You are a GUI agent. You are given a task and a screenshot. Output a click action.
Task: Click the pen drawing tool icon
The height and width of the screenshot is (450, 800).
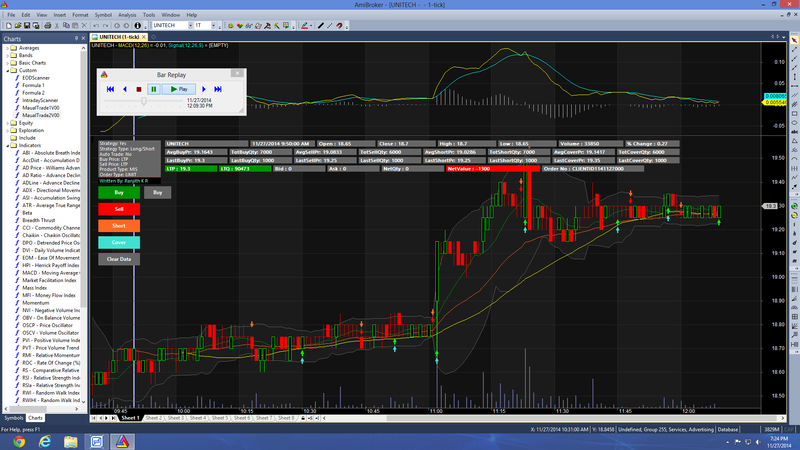(320, 26)
